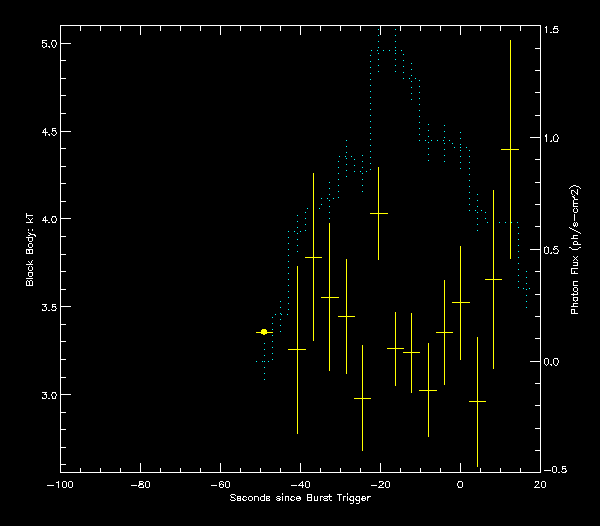
Task: Select the lowest white data point near kT 3.0
Action: click(x=477, y=401)
